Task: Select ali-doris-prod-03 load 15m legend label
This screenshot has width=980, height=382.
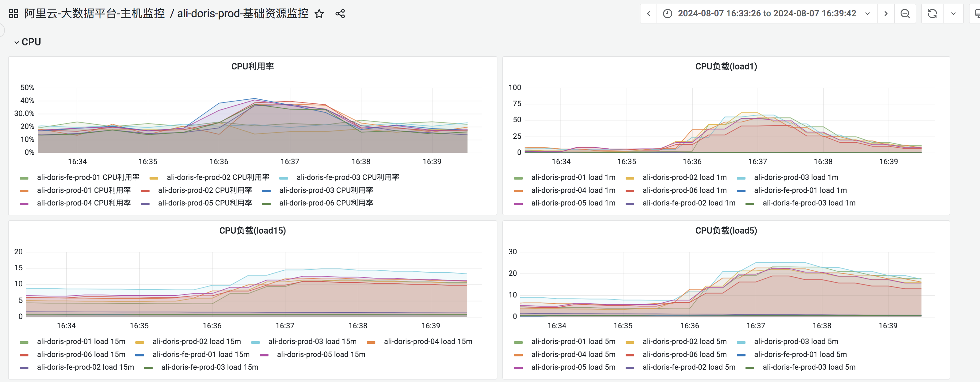Action: [312, 342]
